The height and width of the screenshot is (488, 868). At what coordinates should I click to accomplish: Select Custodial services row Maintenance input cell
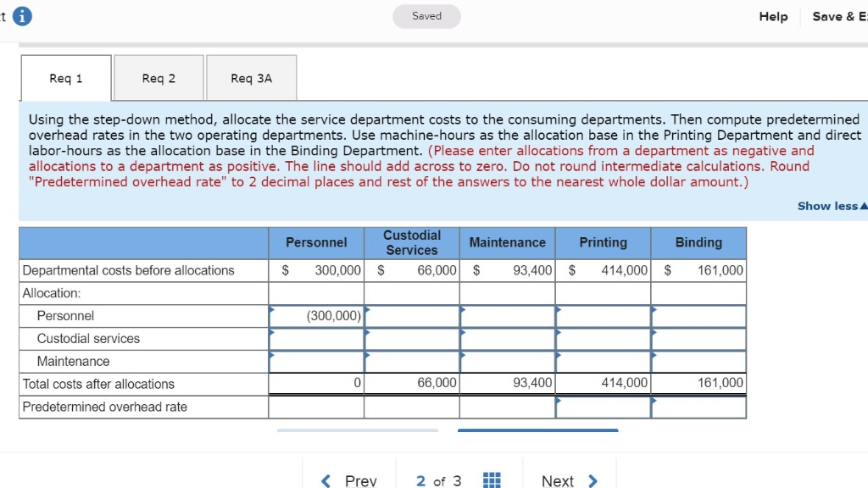point(508,339)
